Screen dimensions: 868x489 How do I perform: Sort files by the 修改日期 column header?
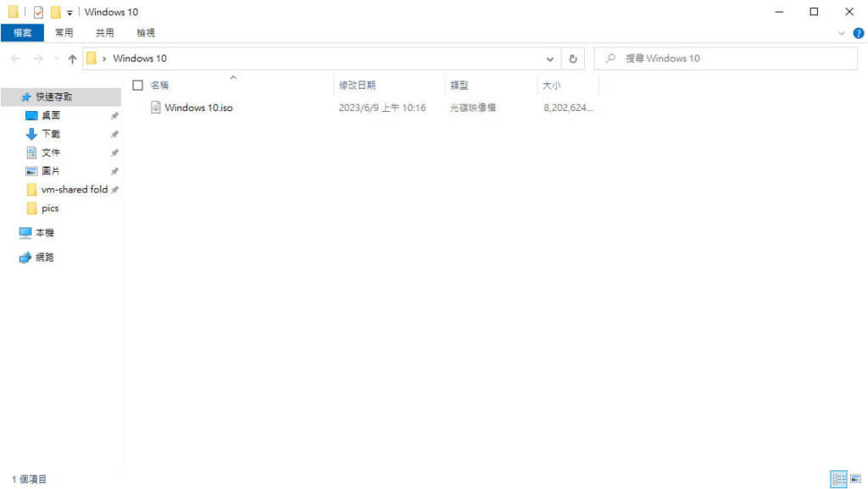pos(357,86)
